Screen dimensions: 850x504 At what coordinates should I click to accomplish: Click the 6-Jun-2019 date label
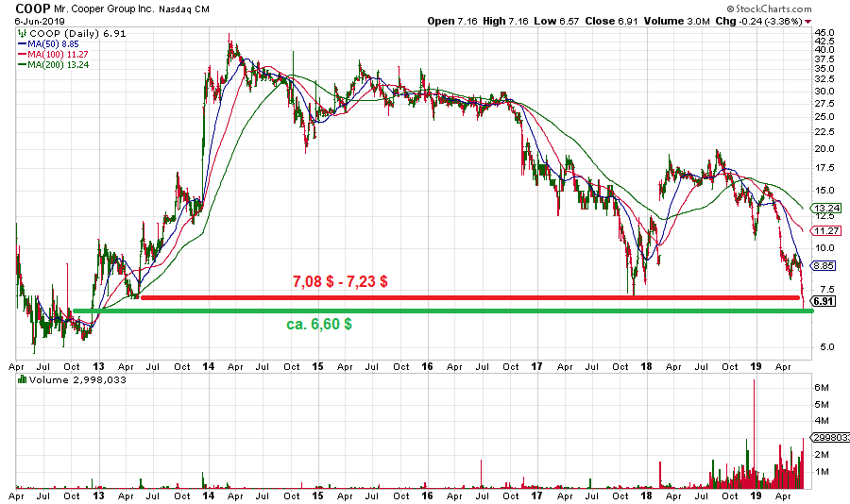40,21
